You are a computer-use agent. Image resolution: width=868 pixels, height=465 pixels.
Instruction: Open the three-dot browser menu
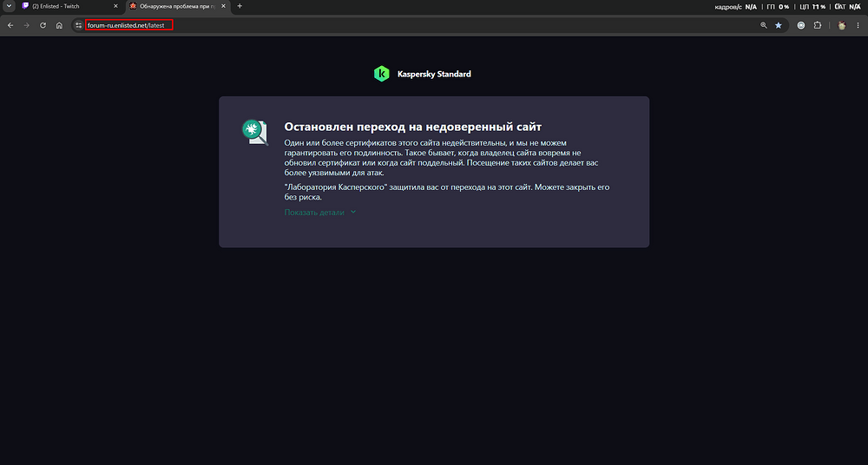(x=858, y=25)
